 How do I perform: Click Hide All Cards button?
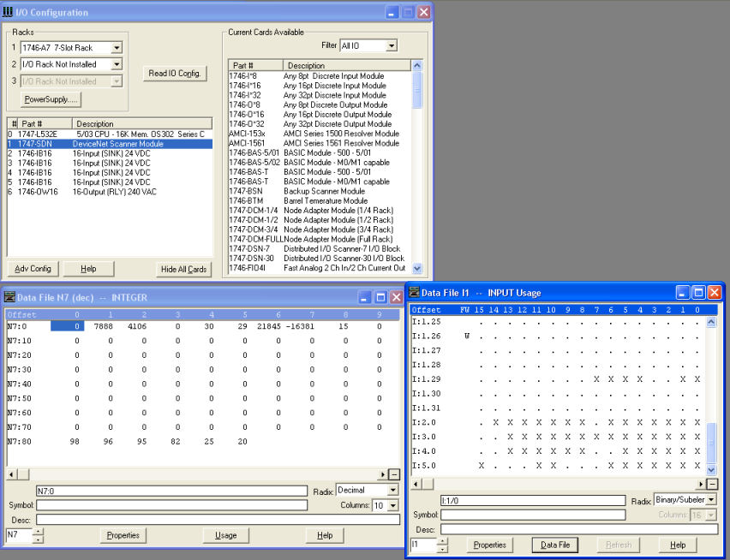tap(183, 270)
